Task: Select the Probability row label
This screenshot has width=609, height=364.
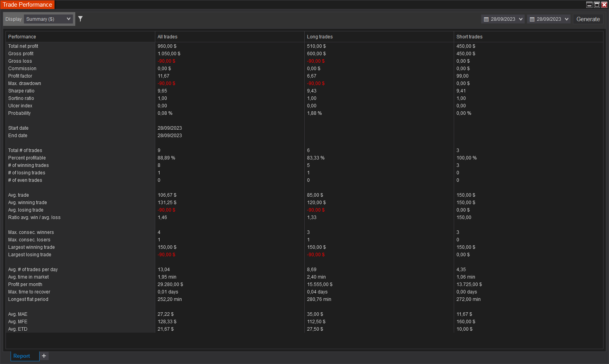Action: 20,113
